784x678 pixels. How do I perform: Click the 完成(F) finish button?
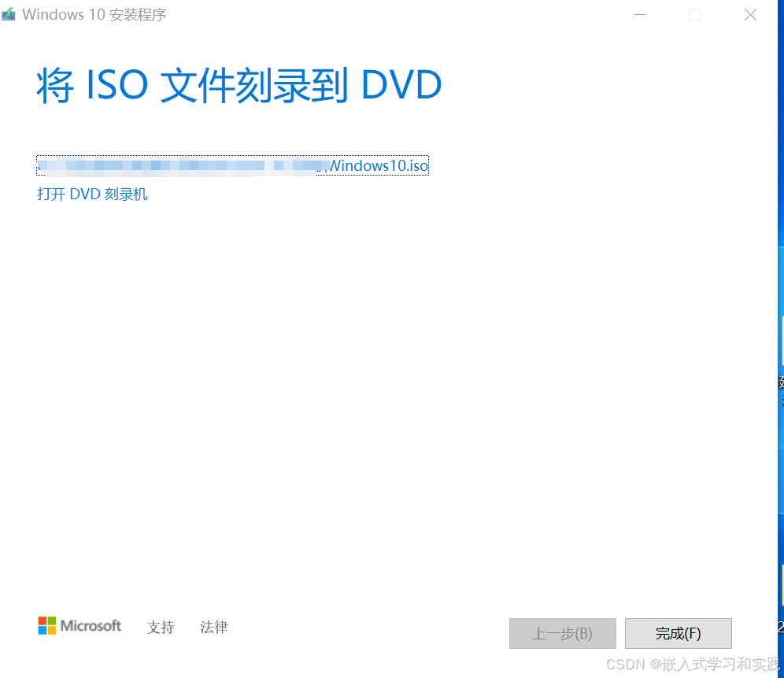[x=678, y=633]
